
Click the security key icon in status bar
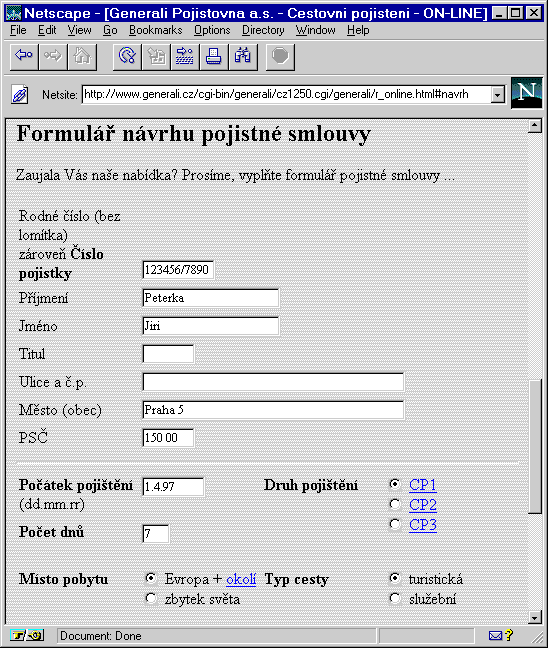click(x=27, y=635)
